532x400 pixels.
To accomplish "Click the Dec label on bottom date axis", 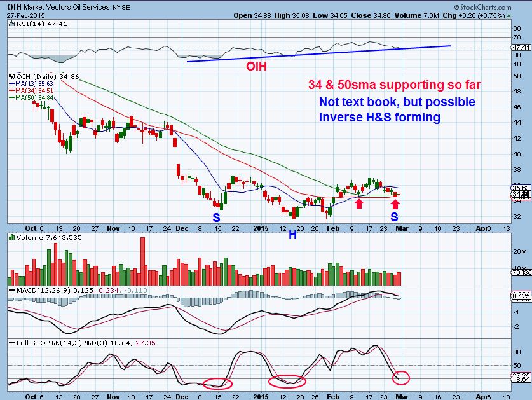I will [182, 397].
